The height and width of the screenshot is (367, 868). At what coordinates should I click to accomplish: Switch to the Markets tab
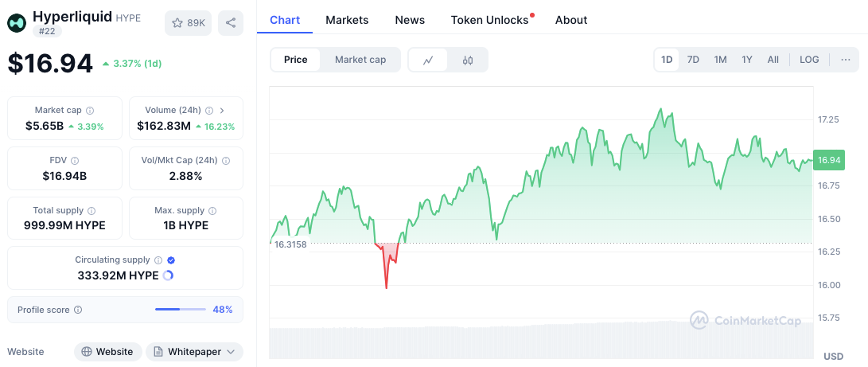(x=347, y=20)
